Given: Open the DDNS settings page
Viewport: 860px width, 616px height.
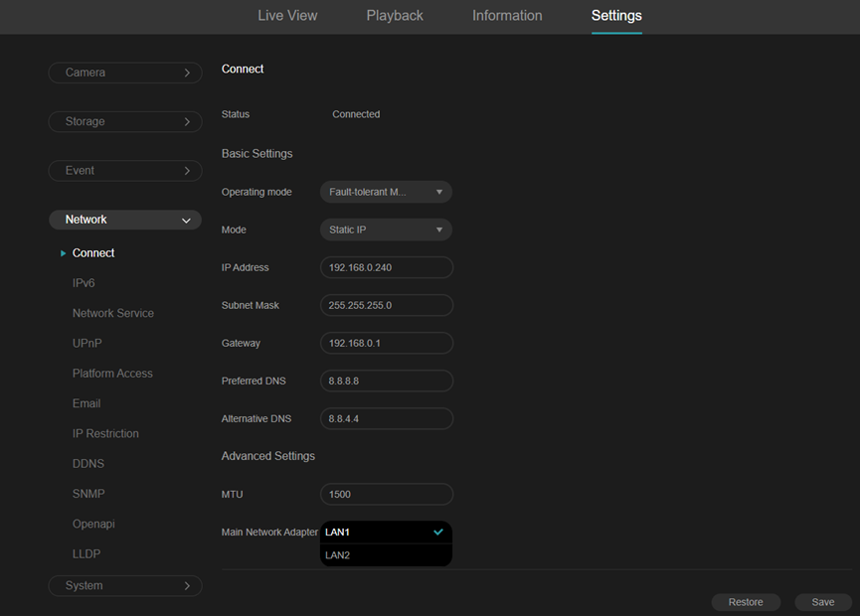Looking at the screenshot, I should click(88, 463).
